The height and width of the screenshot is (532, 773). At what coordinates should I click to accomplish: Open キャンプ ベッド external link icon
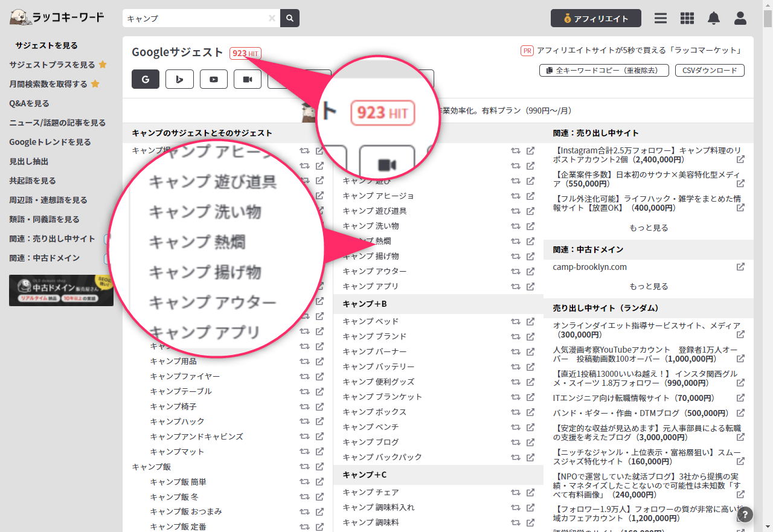[530, 321]
